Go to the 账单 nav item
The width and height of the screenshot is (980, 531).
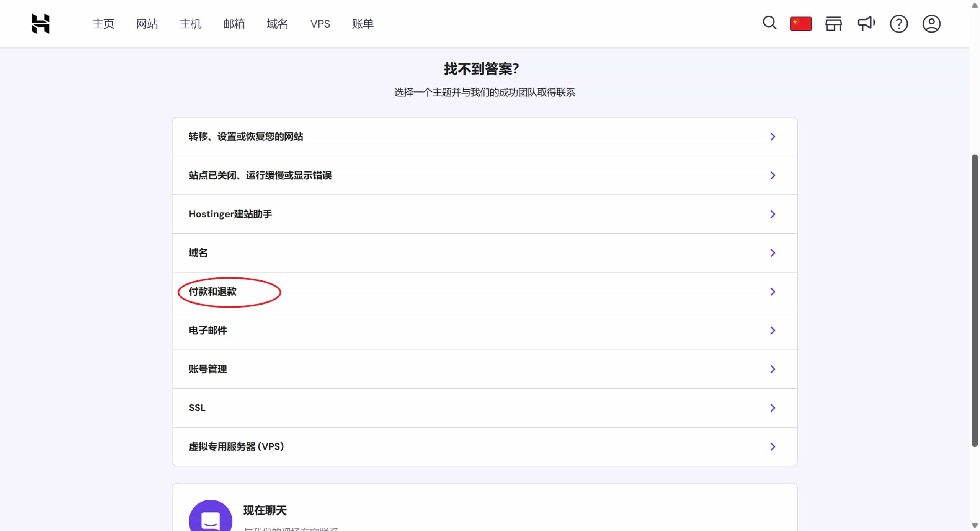(x=363, y=24)
